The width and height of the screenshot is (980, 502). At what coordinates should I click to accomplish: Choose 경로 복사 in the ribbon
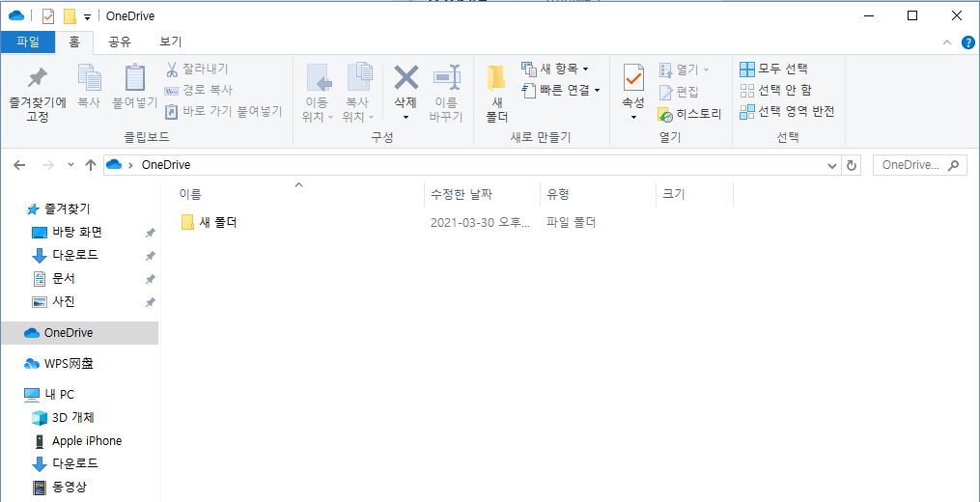click(x=198, y=90)
